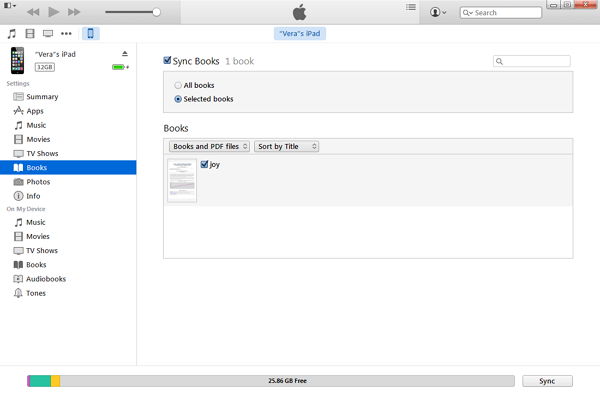
Task: Click the fast forward next button
Action: [x=74, y=12]
